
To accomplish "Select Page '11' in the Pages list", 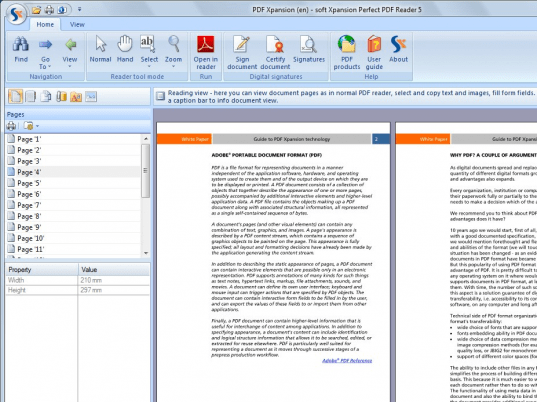I will point(74,249).
